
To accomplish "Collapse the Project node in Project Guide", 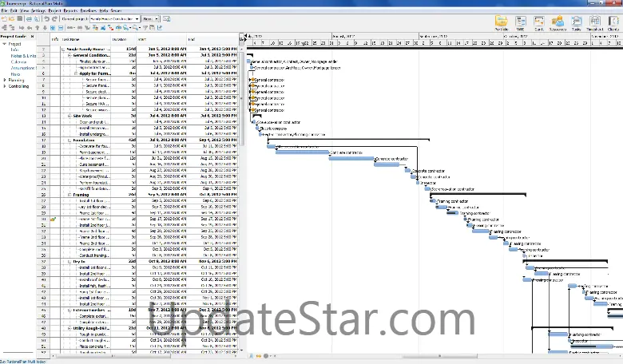I will (4, 44).
